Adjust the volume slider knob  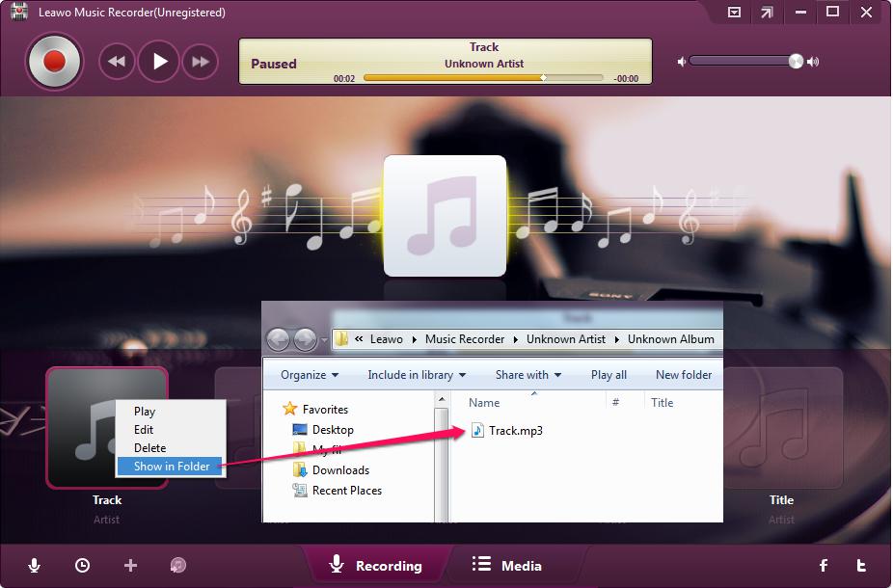pyautogui.click(x=796, y=61)
